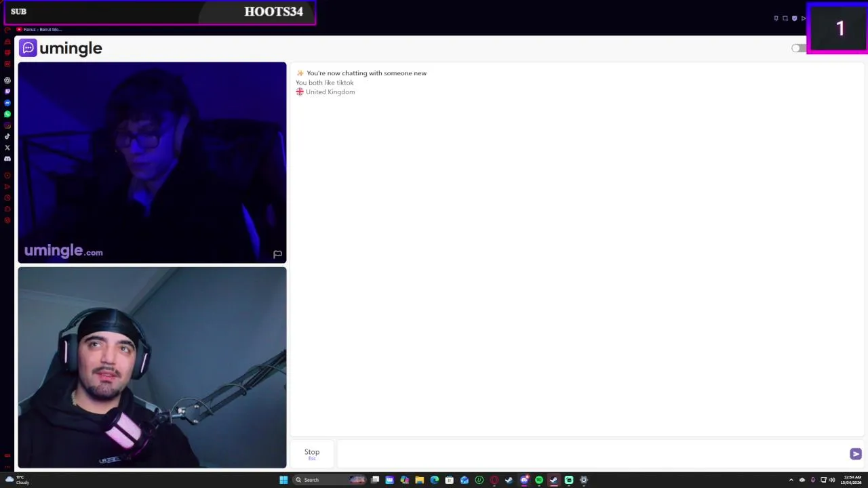Open Spotify from the taskbar
The height and width of the screenshot is (488, 868).
coord(538,480)
